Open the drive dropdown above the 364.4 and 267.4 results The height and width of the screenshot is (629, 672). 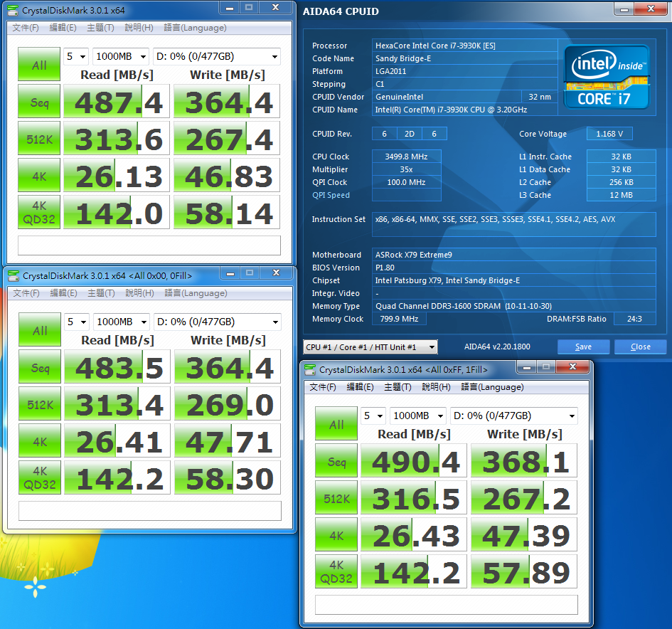click(216, 56)
